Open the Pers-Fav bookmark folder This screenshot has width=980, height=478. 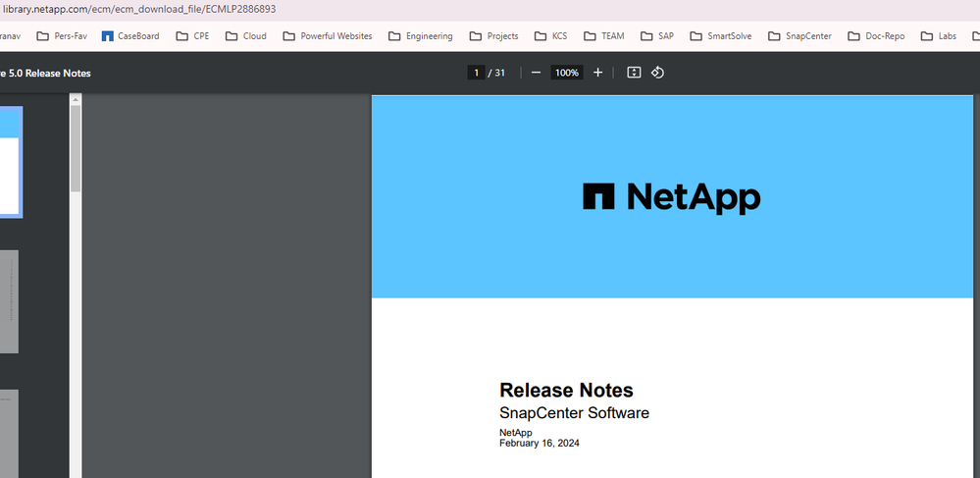(61, 36)
